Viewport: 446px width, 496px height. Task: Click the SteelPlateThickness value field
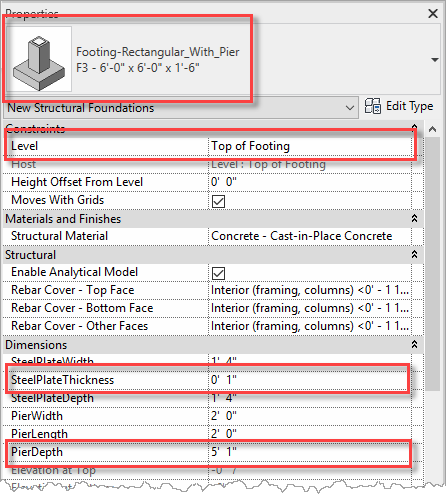pos(308,380)
